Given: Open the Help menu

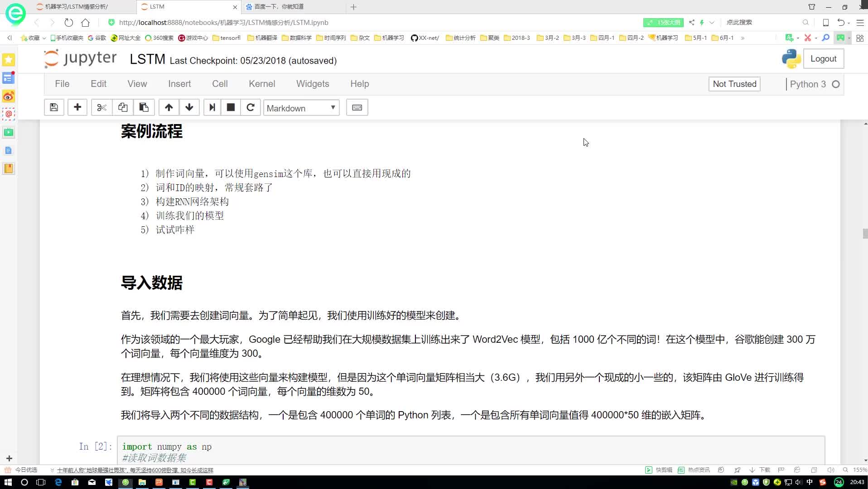Looking at the screenshot, I should click(360, 84).
